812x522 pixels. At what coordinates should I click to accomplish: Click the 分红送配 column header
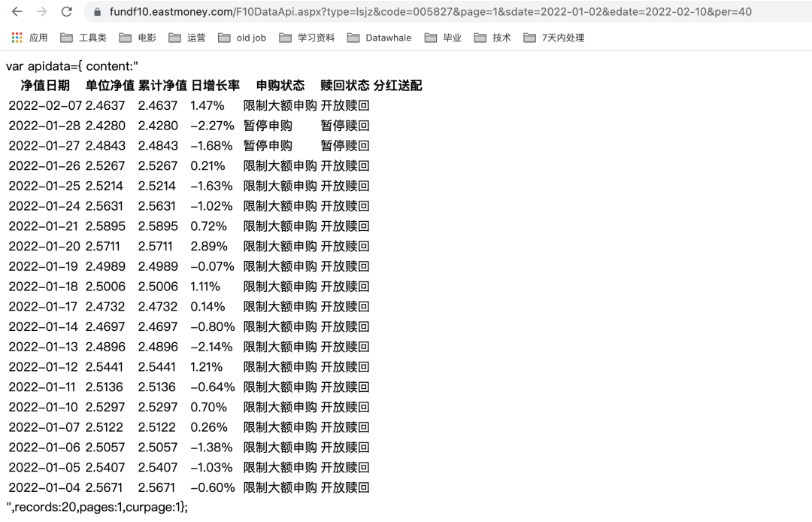click(x=398, y=86)
